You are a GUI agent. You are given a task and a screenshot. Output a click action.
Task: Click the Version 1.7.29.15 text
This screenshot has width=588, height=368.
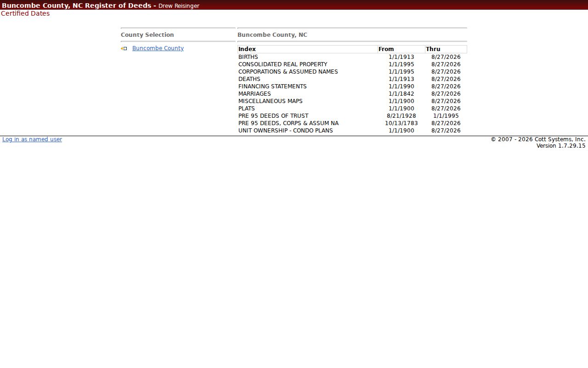[x=561, y=146]
